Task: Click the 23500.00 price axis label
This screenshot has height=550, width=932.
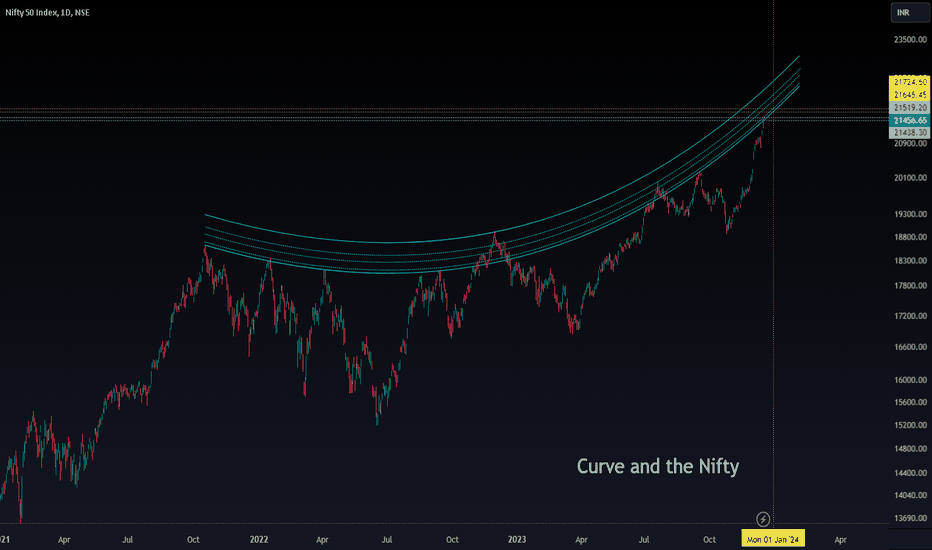Action: (910, 40)
